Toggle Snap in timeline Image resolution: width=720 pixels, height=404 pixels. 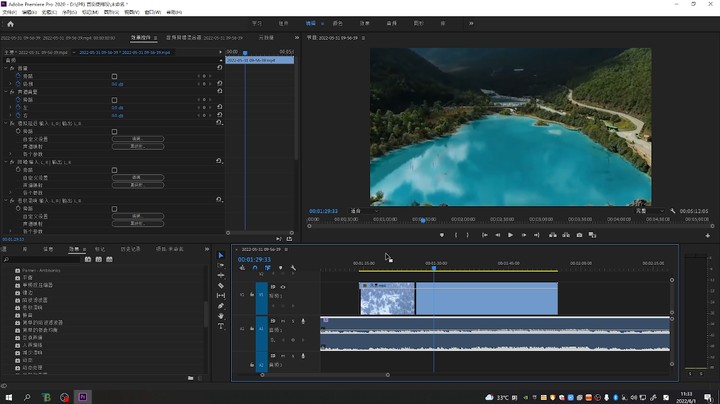tap(255, 268)
